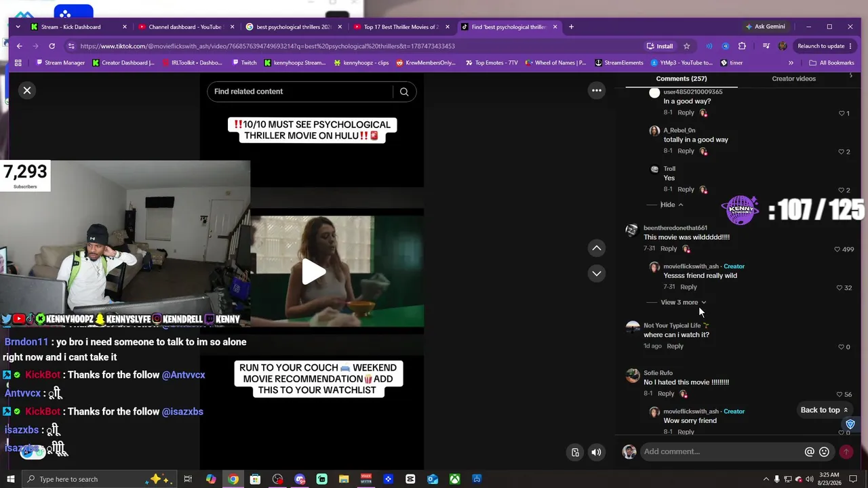This screenshot has height=488, width=868.
Task: Open the StreamElements bookmark
Action: (618, 63)
